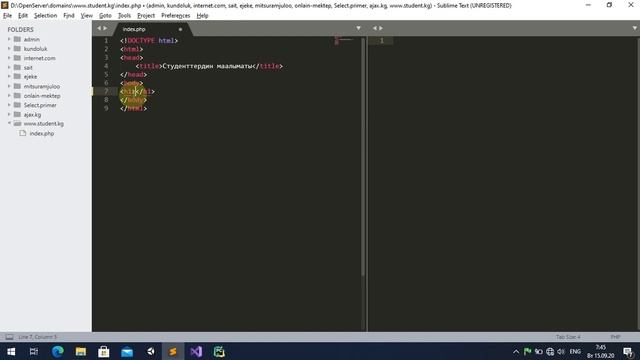640x360 pixels.
Task: Expand the sait folder arrow
Action: point(9,67)
